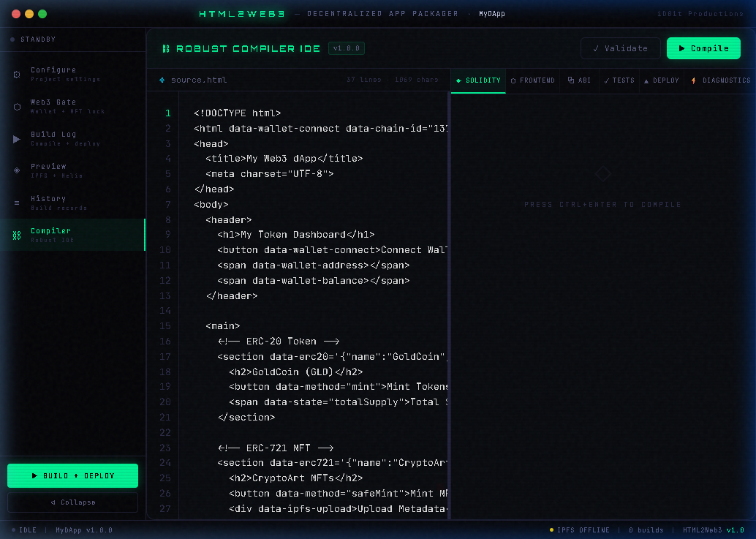Click the h1 My Token Dashboard line
Image resolution: width=756 pixels, height=539 pixels.
pos(295,235)
